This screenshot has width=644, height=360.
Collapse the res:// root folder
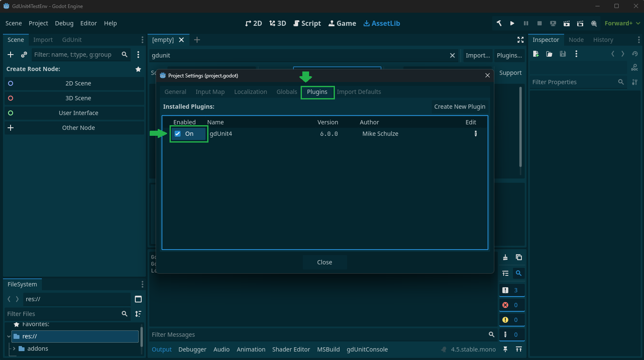(x=9, y=336)
